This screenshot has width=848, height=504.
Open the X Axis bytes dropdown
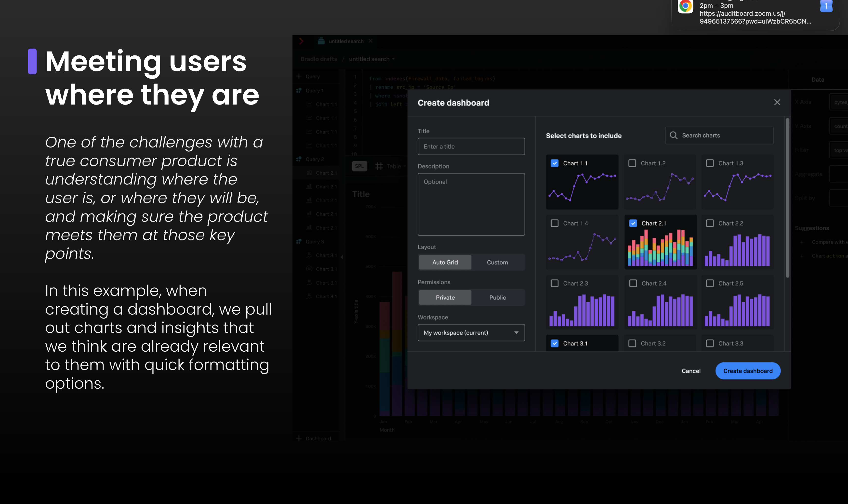pyautogui.click(x=838, y=102)
